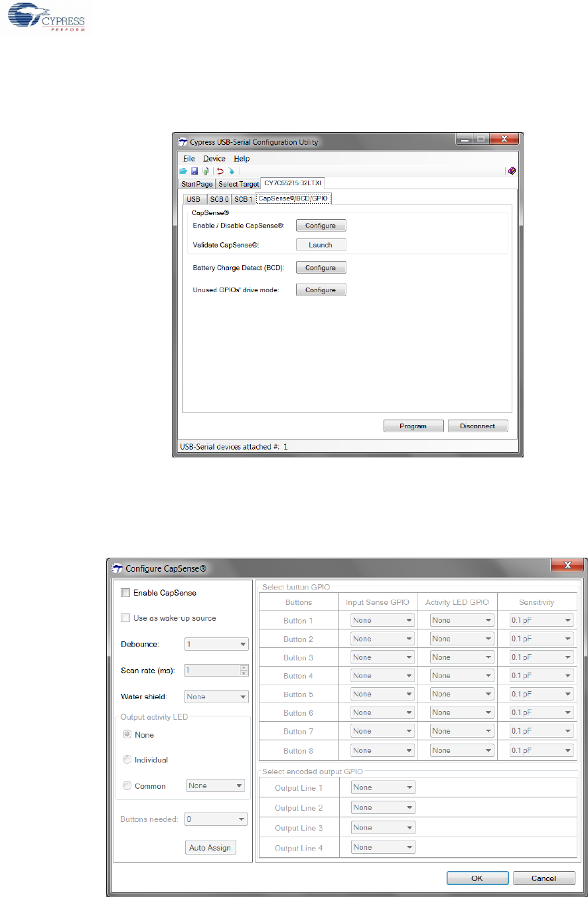Open Button 6 Input Sense GPIO dropdown
The width and height of the screenshot is (588, 897).
(x=382, y=713)
